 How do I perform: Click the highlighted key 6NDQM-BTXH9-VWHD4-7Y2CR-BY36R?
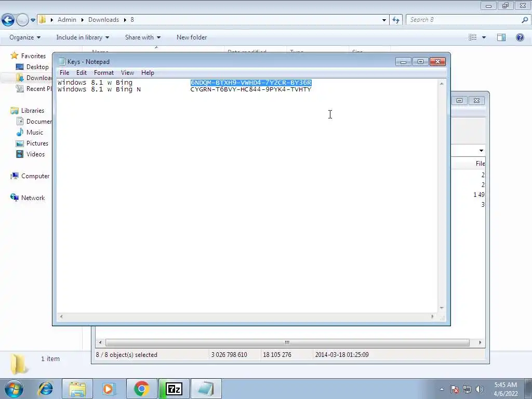(x=251, y=83)
